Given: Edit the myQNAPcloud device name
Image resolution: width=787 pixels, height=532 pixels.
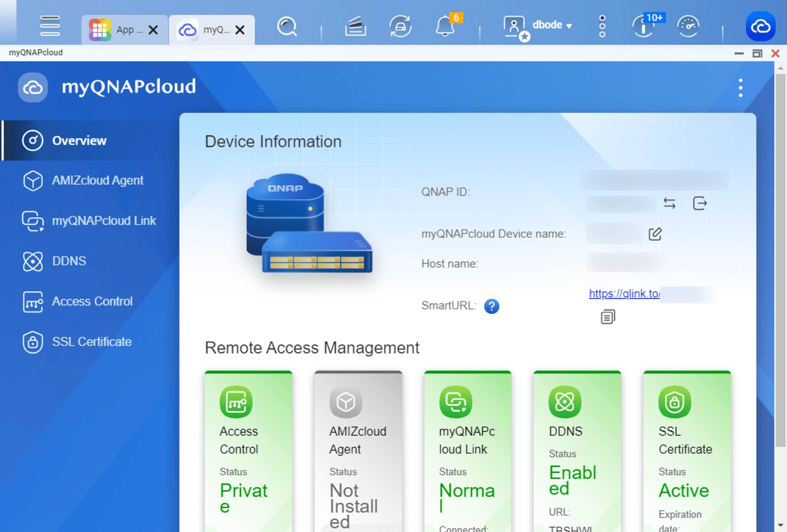Looking at the screenshot, I should (x=655, y=234).
